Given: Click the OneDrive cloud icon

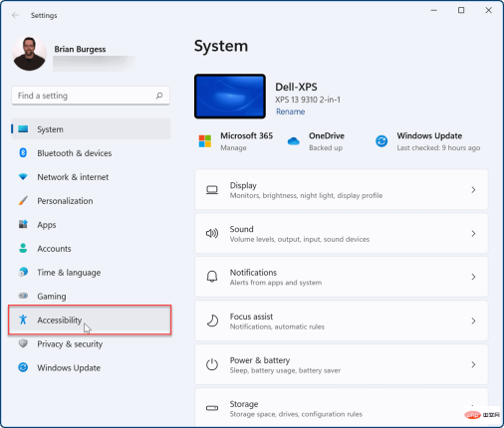Looking at the screenshot, I should coord(294,141).
